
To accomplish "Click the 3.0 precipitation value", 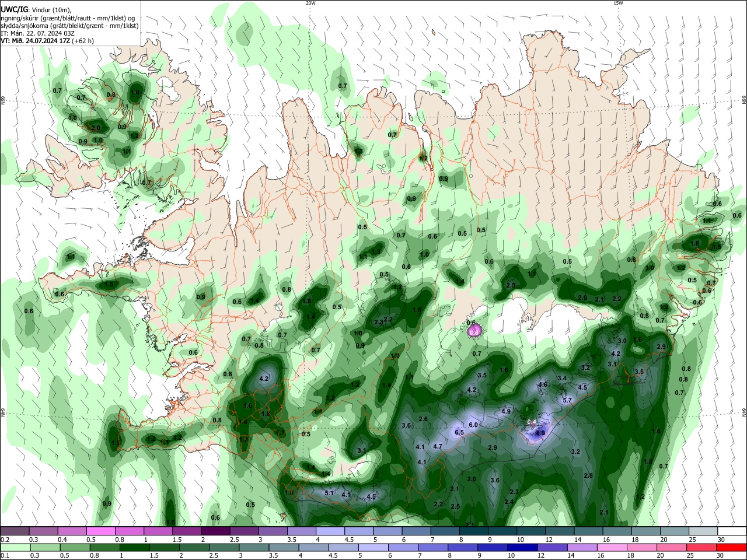I will tap(622, 341).
